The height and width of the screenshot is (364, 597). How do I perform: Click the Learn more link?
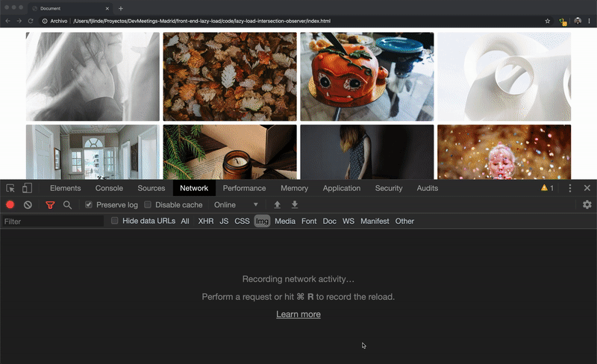[x=298, y=314]
